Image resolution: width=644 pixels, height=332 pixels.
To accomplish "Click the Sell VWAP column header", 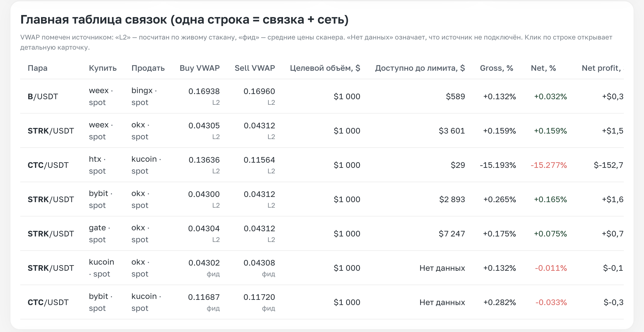I will (x=255, y=68).
